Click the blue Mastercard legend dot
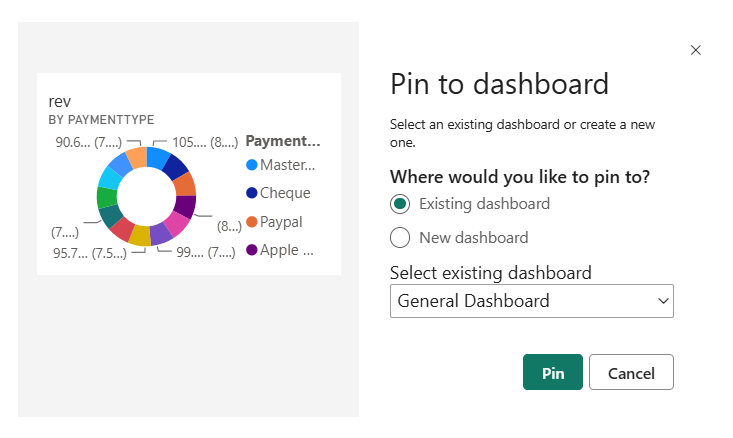733x438 pixels. tap(252, 165)
